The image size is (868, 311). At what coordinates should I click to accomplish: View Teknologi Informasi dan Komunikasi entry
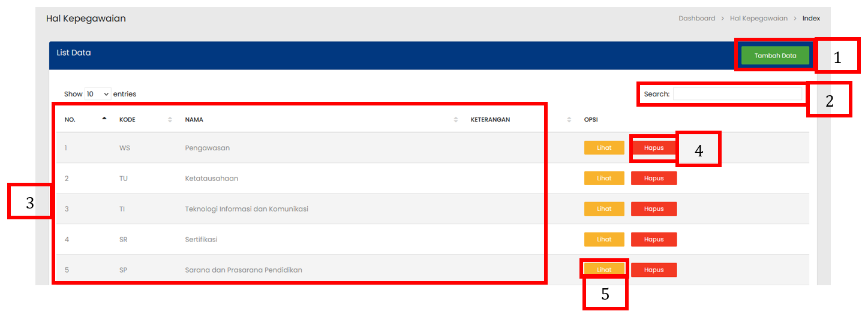604,209
